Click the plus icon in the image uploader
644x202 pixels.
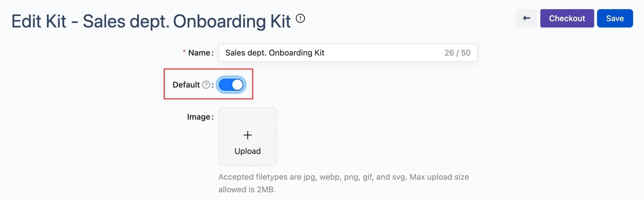point(248,135)
